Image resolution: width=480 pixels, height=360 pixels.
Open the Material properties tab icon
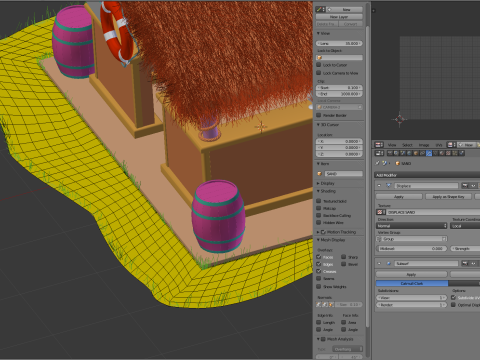click(441, 153)
